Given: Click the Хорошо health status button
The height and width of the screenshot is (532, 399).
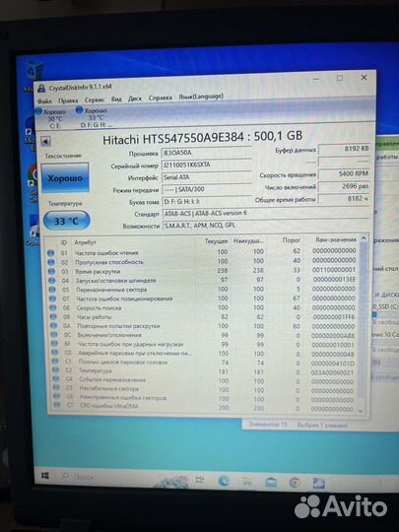Looking at the screenshot, I should click(x=65, y=177).
